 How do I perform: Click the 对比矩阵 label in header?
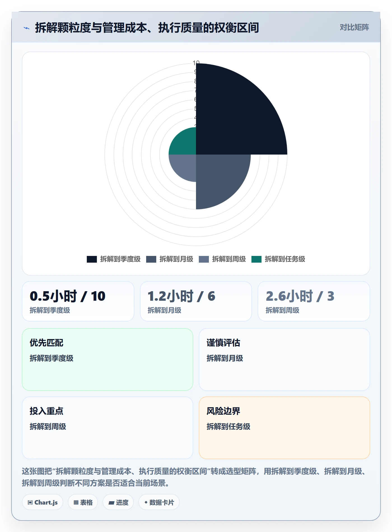click(354, 27)
